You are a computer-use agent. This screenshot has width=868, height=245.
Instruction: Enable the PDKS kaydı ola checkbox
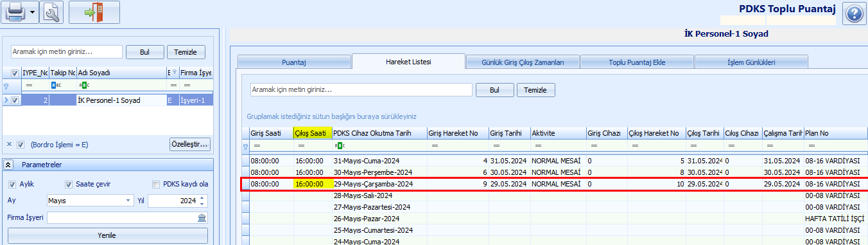pyautogui.click(x=156, y=184)
